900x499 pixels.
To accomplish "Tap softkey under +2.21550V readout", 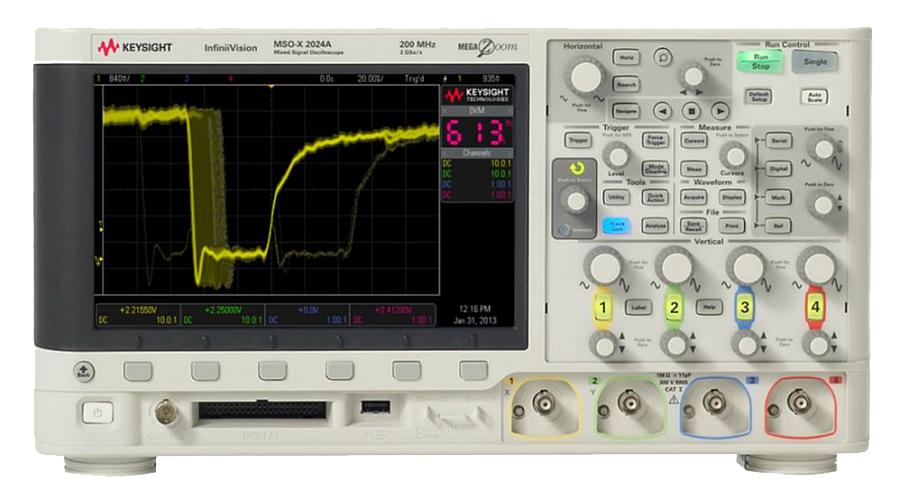I will pos(138,372).
